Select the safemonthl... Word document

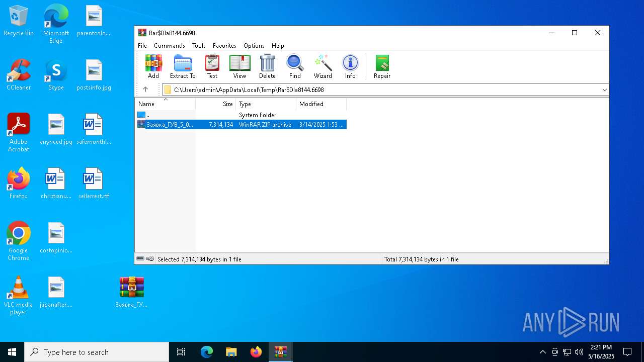point(94,129)
